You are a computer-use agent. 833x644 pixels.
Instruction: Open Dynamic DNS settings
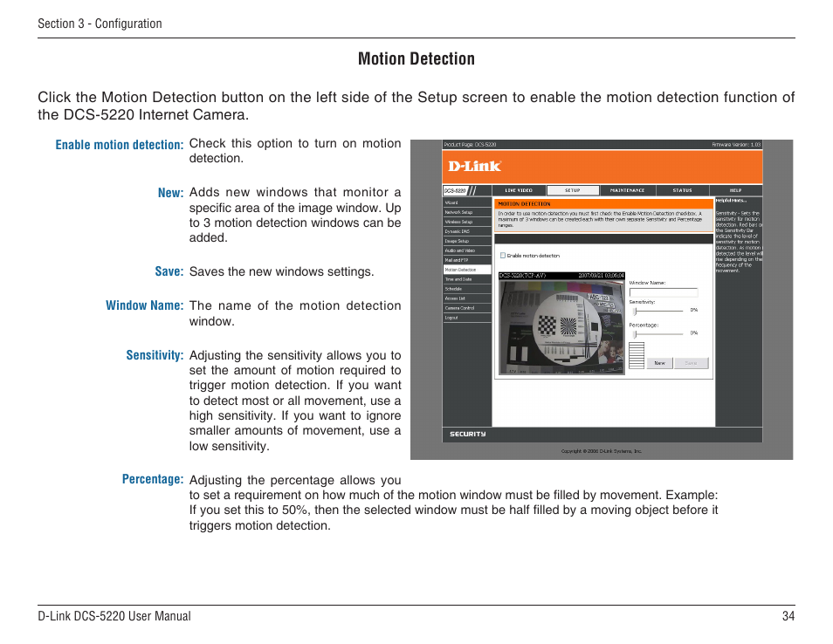point(467,231)
